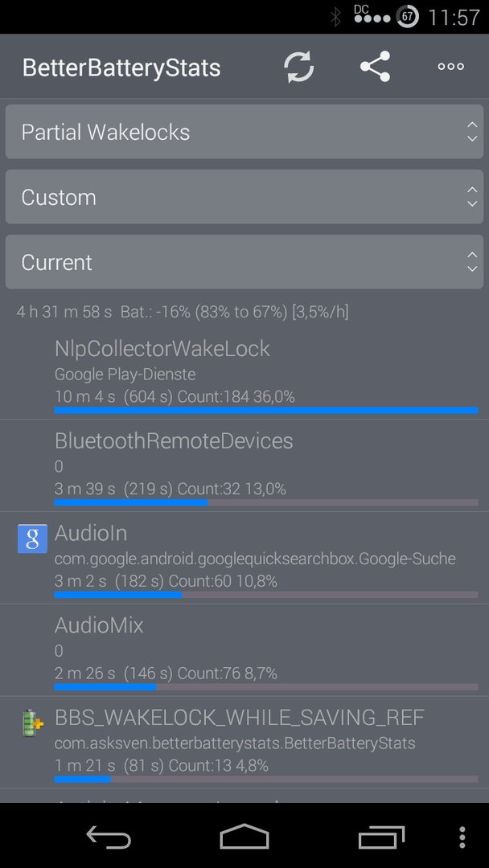
Task: Open the three-dot overflow menu in the app bar
Action: point(450,67)
